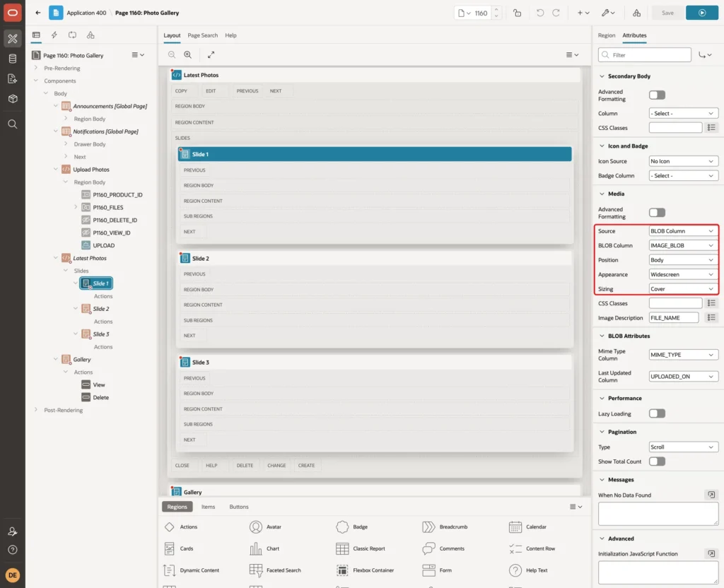
Task: Go back using the left arrow icon
Action: [x=38, y=13]
